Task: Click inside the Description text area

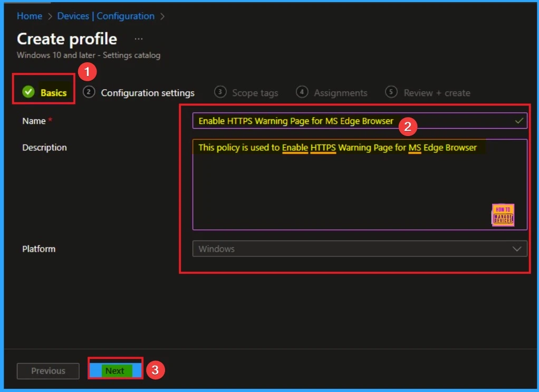Action: click(x=360, y=184)
